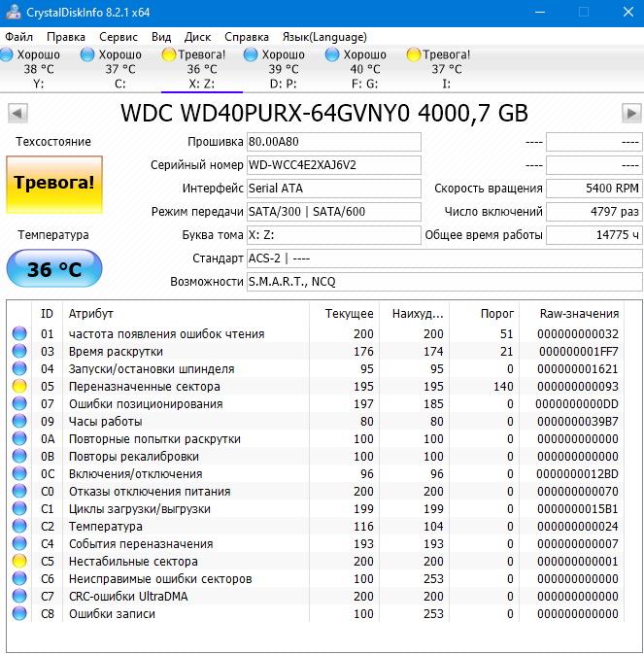Click the serial number field WD-WCC4E2XAJ6V2

[x=334, y=165]
